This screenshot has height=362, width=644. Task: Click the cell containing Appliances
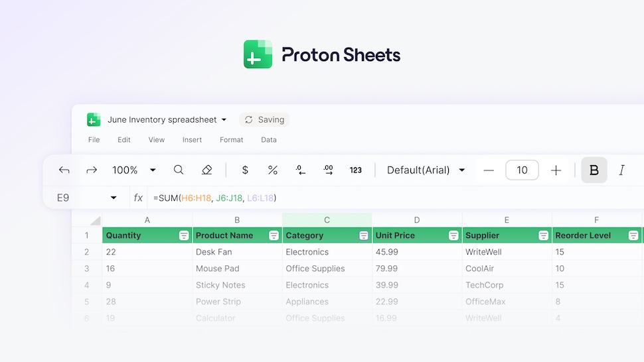(x=327, y=301)
